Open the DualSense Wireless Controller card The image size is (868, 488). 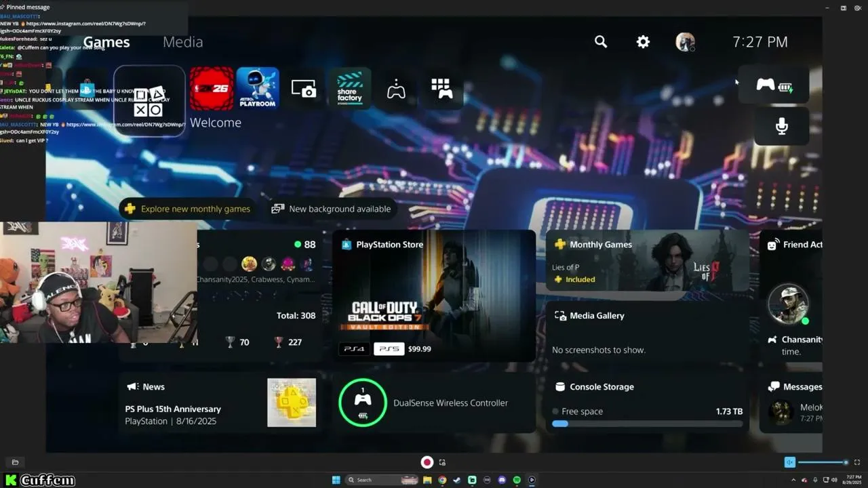tap(434, 402)
